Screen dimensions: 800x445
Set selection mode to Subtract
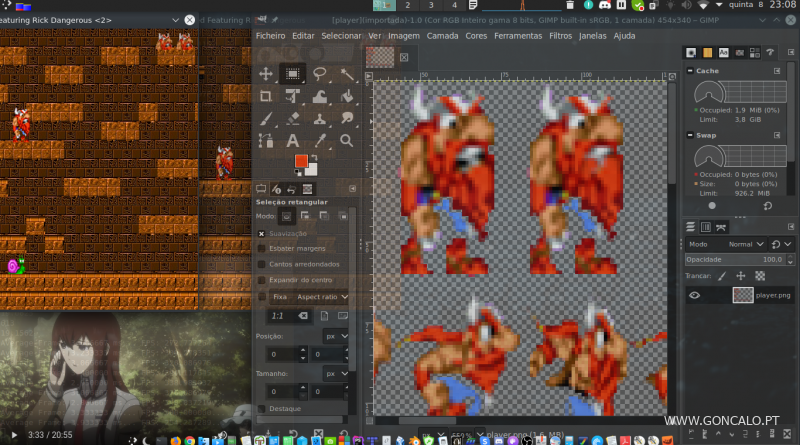coord(324,216)
